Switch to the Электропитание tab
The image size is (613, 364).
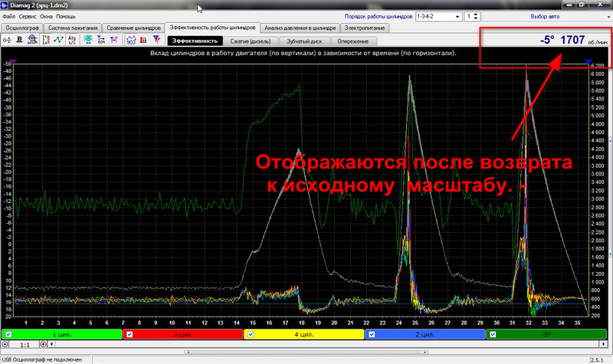point(365,28)
